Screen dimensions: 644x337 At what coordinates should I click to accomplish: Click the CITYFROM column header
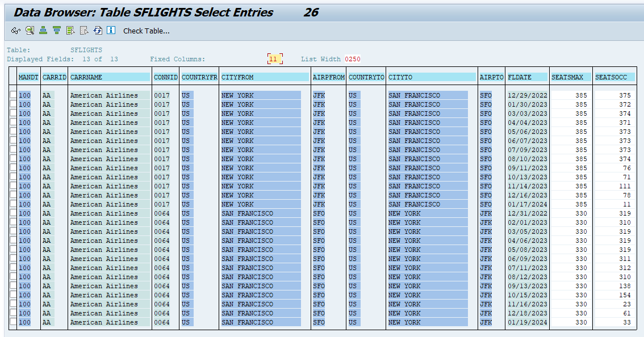265,77
